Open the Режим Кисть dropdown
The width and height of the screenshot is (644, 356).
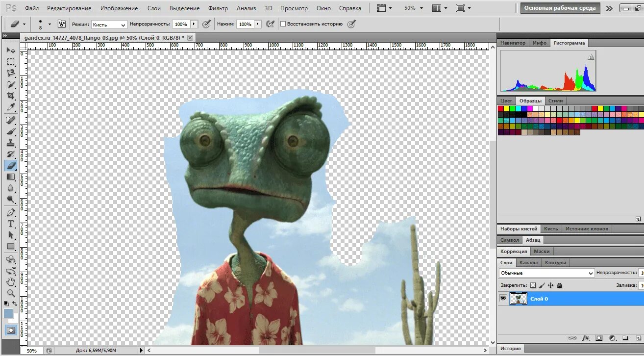(109, 24)
